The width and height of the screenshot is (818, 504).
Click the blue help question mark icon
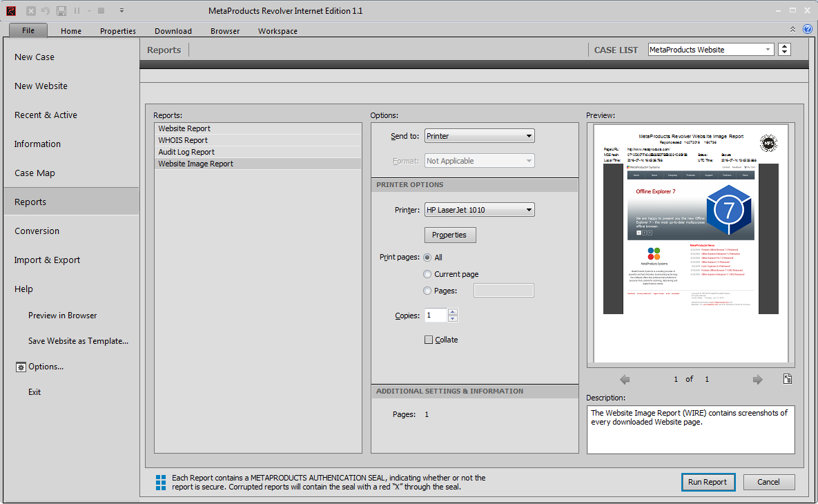[807, 29]
